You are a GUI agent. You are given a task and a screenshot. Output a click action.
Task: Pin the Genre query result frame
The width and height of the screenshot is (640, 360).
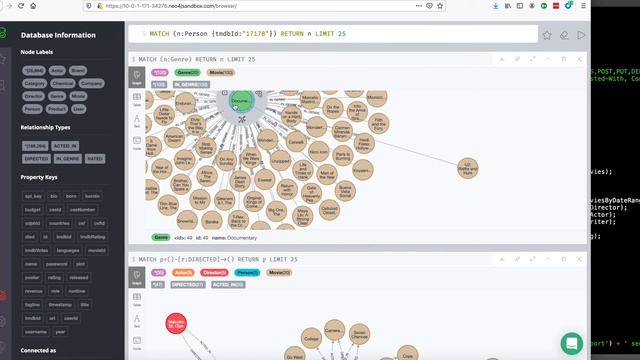point(517,59)
